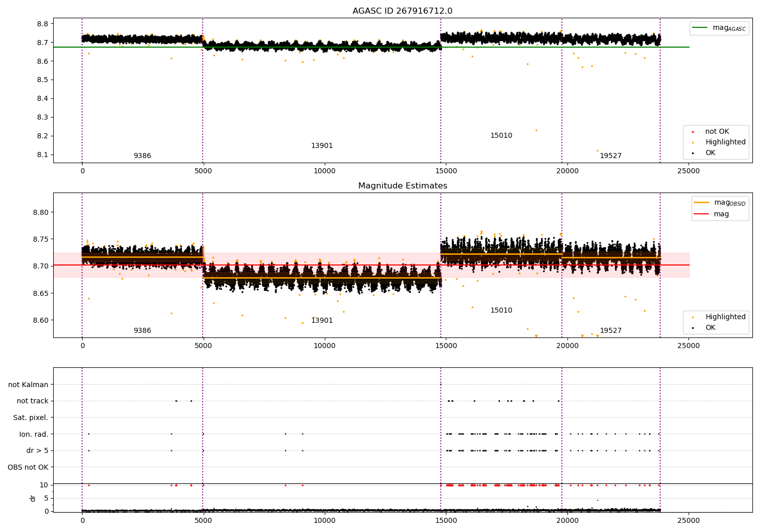
Task: Click the 8.5 y-tick label in top plot
Action: point(43,80)
